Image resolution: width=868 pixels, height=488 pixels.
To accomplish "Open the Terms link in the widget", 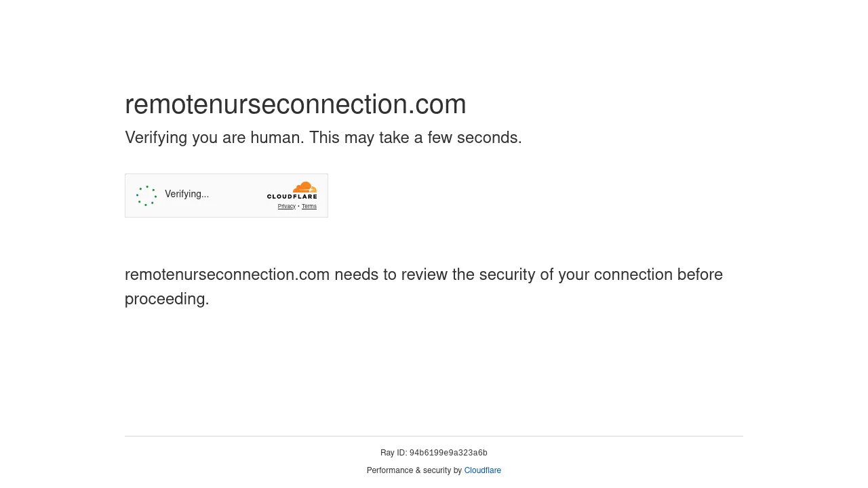I will (309, 206).
